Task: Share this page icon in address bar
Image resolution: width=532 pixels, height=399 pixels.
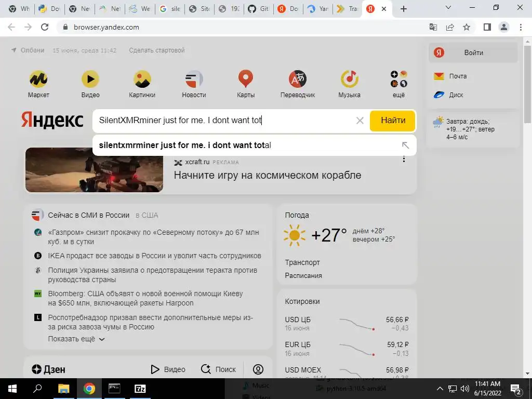Action: pyautogui.click(x=450, y=27)
